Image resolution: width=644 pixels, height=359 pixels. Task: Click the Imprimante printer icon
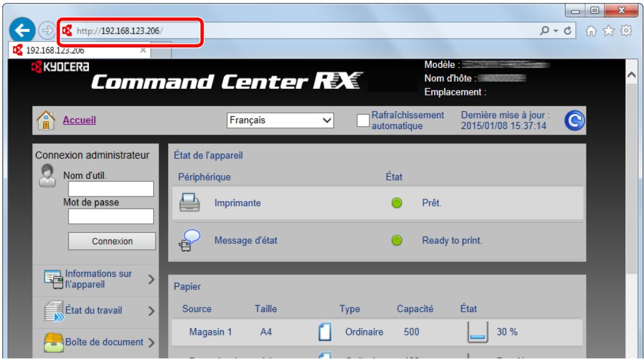pos(190,202)
